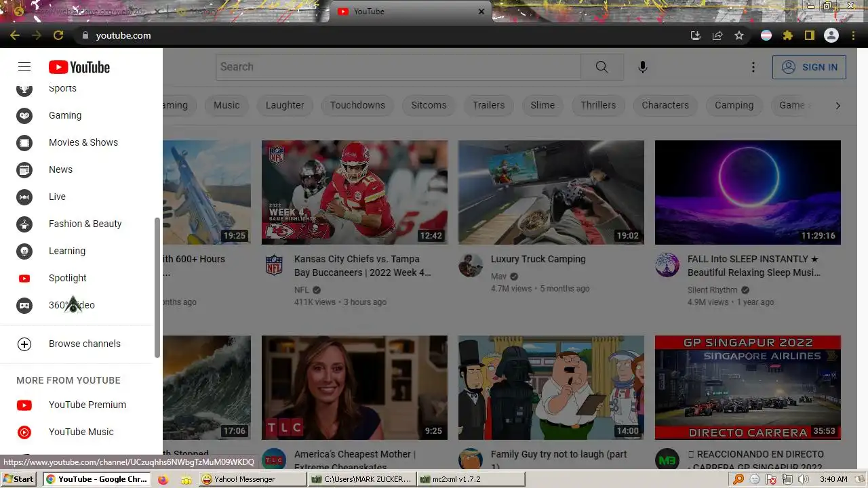Open Yahoo! Messenger from the taskbar
This screenshot has height=488, width=868.
(253, 479)
